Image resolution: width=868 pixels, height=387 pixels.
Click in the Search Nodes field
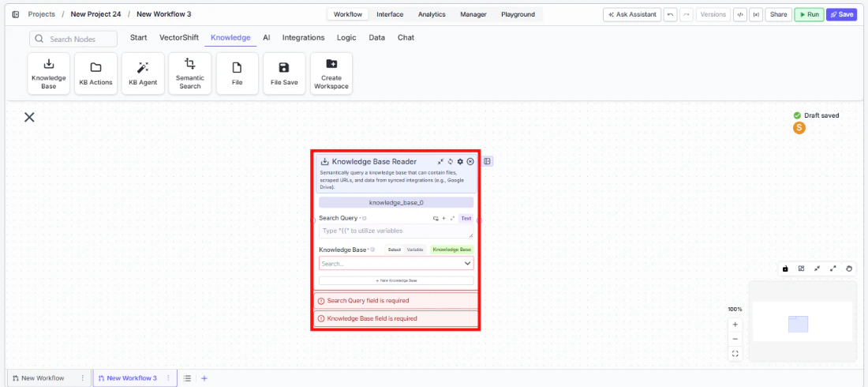(73, 39)
